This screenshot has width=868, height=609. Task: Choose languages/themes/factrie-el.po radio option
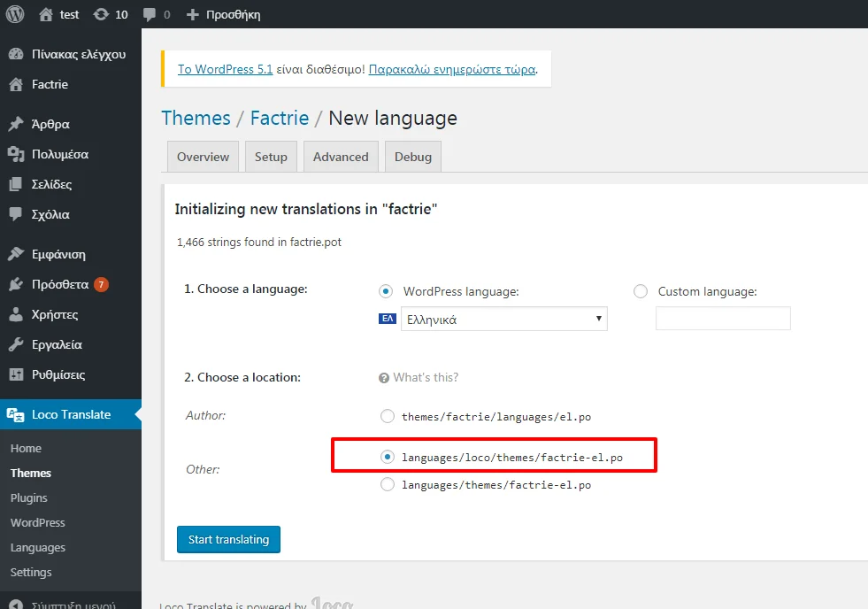tap(387, 484)
